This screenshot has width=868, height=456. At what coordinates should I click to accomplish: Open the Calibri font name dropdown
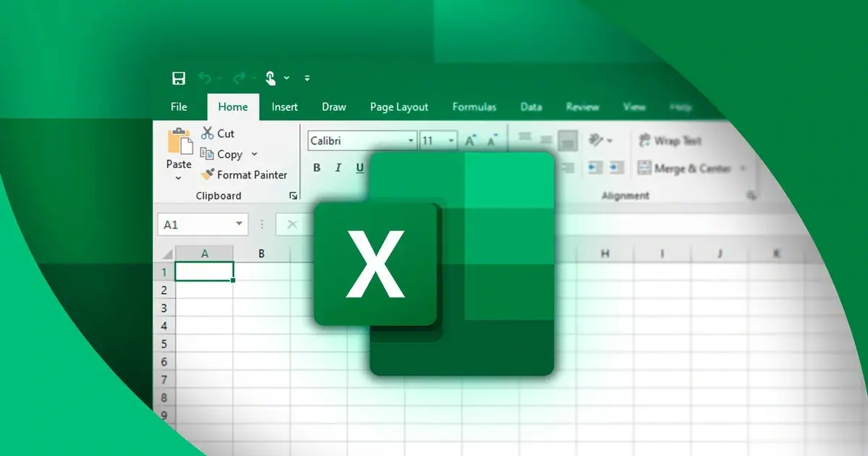coord(410,140)
